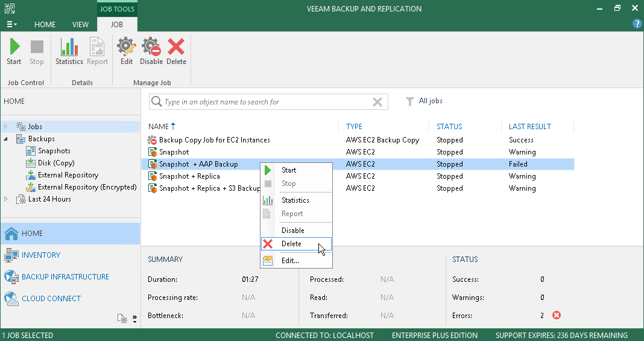
Task: Go to the HOME view pane
Action: (x=70, y=234)
